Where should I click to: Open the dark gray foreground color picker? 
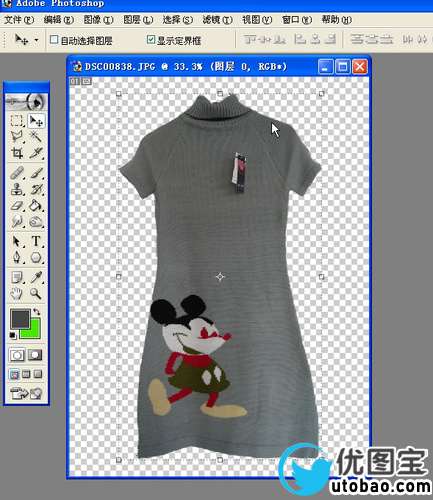click(x=19, y=318)
